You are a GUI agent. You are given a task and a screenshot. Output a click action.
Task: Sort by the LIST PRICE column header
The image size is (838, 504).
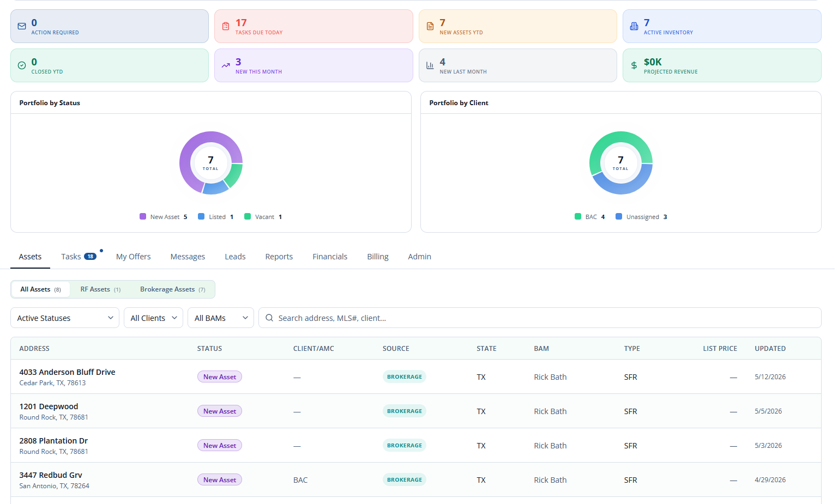pyautogui.click(x=720, y=349)
